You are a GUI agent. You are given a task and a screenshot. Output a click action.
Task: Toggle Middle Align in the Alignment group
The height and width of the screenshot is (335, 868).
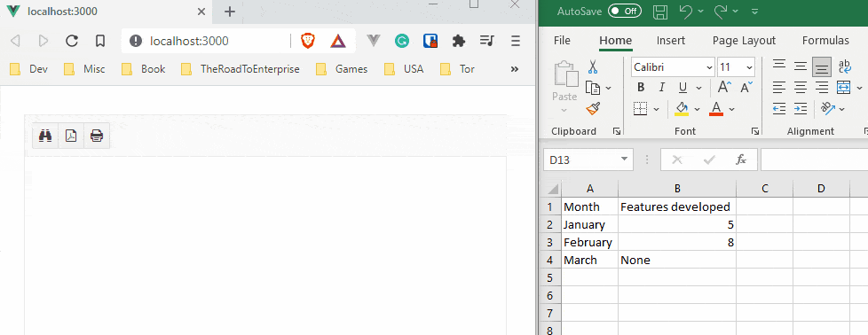(x=801, y=66)
